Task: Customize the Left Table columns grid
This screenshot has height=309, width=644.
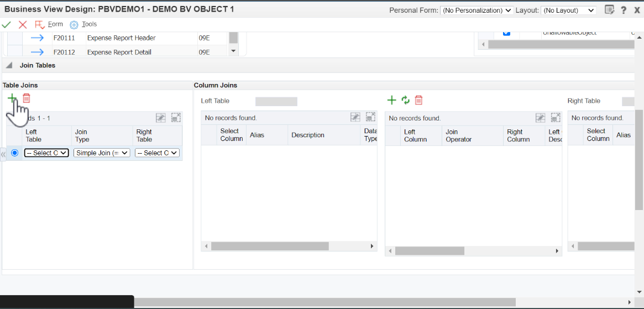Action: click(355, 117)
